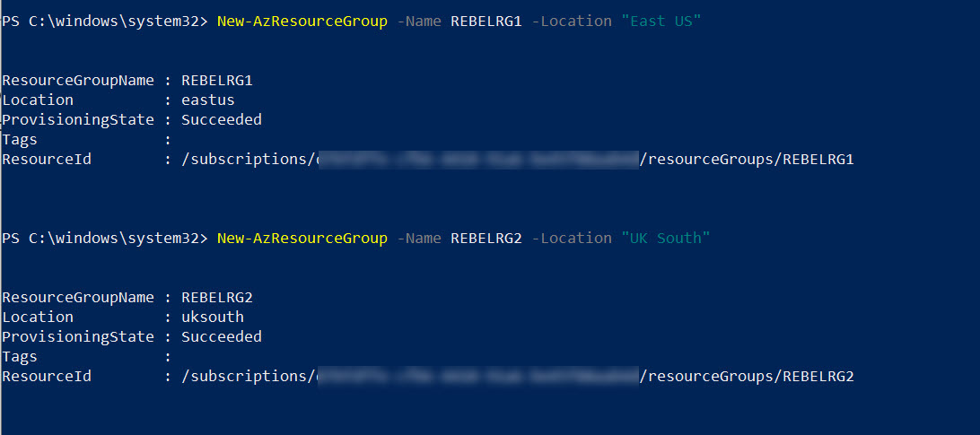Image resolution: width=980 pixels, height=435 pixels.
Task: Click the "East US" location string
Action: point(661,22)
